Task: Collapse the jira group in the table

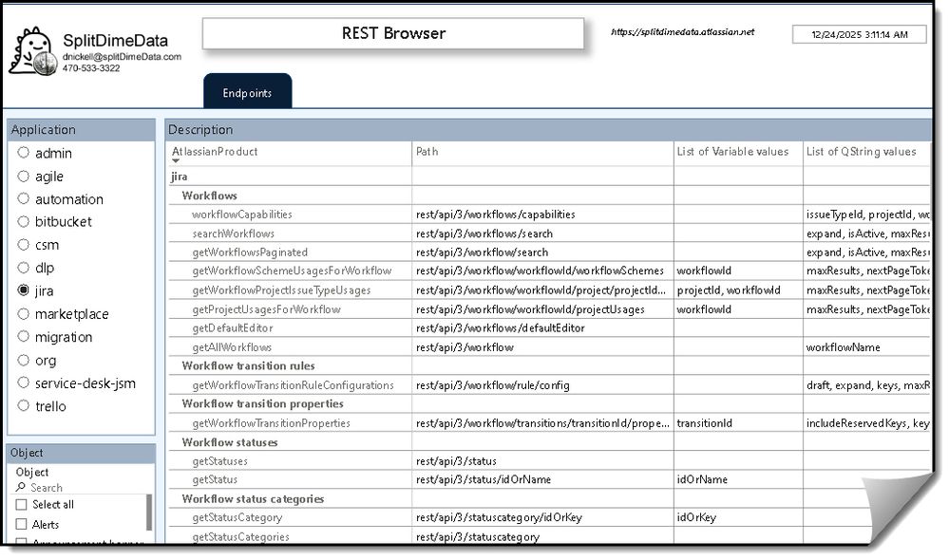Action: 180,176
